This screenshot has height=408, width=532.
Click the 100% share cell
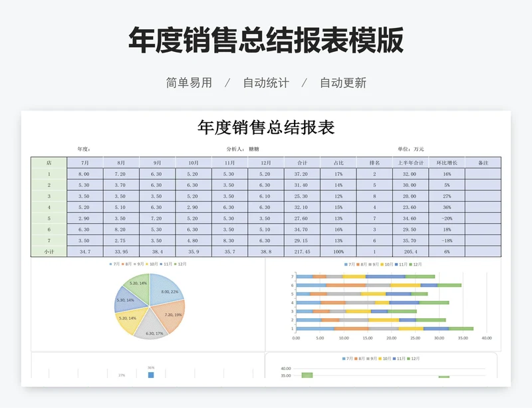(338, 252)
